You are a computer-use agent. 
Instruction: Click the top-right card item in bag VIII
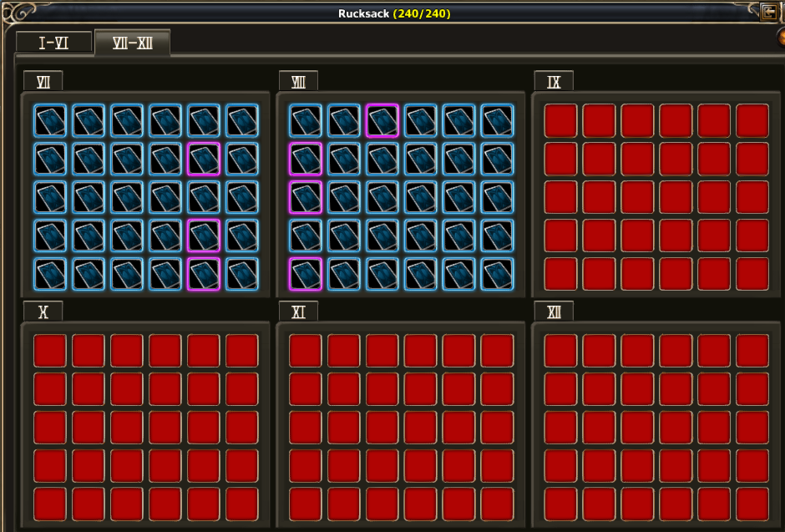click(498, 120)
